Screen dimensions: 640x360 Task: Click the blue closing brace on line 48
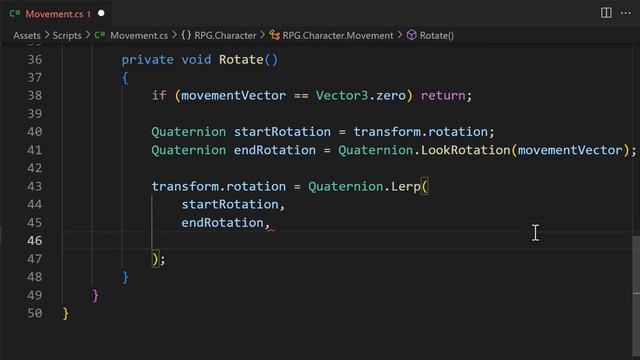pos(125,278)
